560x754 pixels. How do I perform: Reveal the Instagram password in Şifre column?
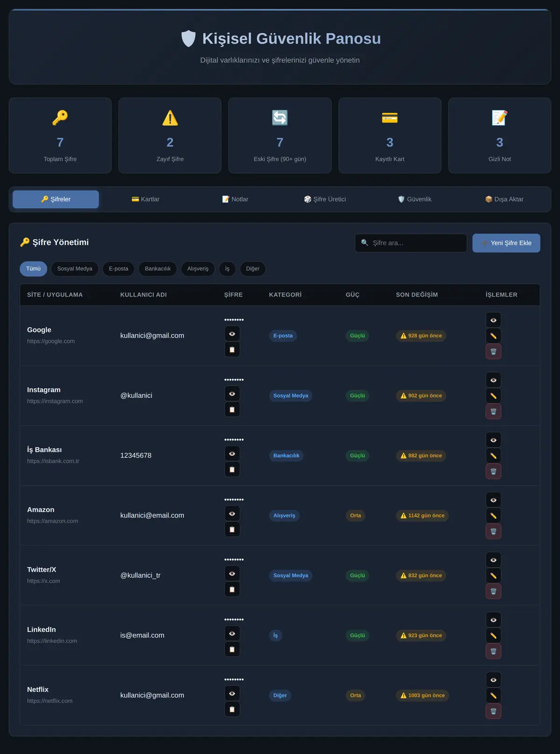(232, 394)
